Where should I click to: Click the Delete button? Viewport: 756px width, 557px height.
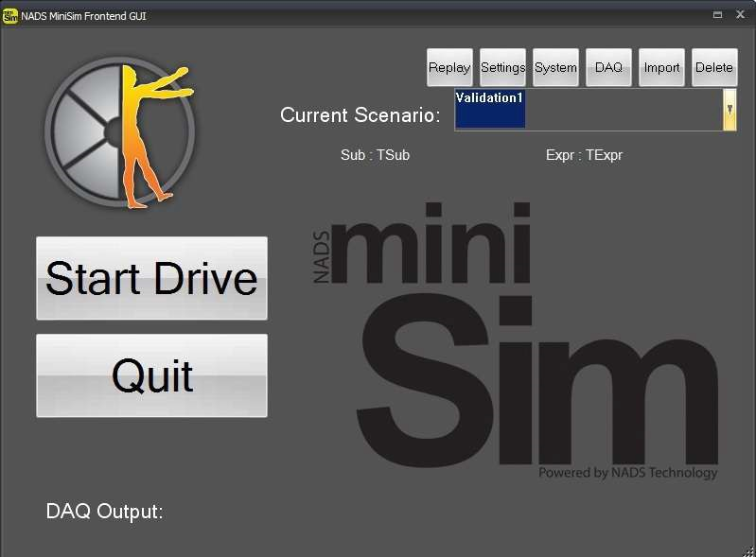[x=714, y=67]
